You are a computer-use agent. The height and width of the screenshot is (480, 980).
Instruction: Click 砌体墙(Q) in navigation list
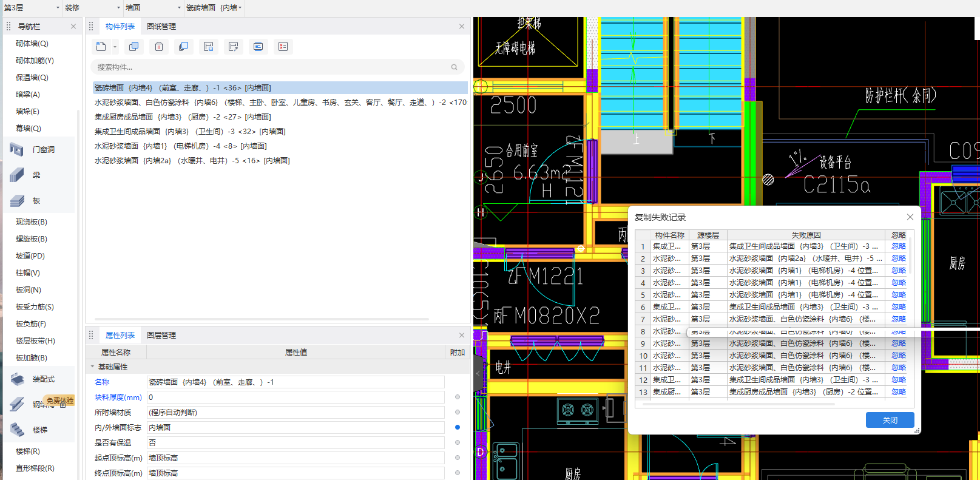32,44
